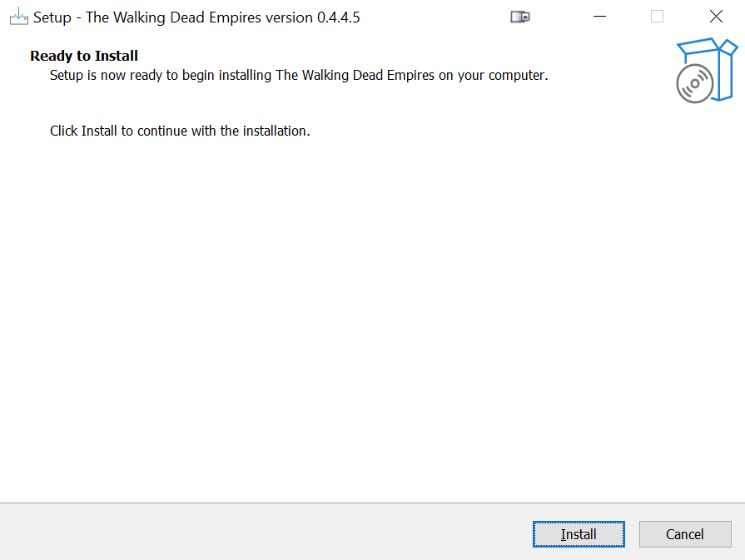The width and height of the screenshot is (745, 560).
Task: Click the disabled maximize button
Action: coord(657,17)
